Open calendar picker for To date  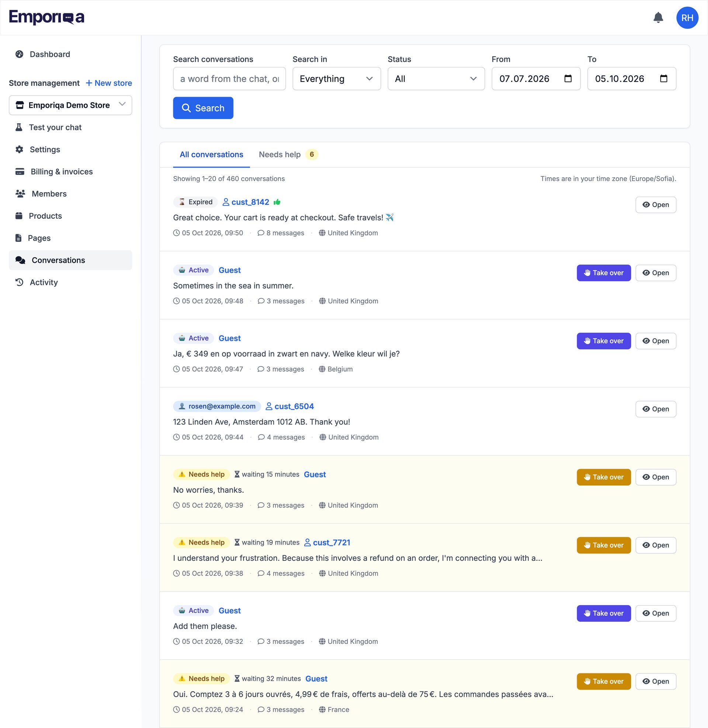click(x=664, y=79)
